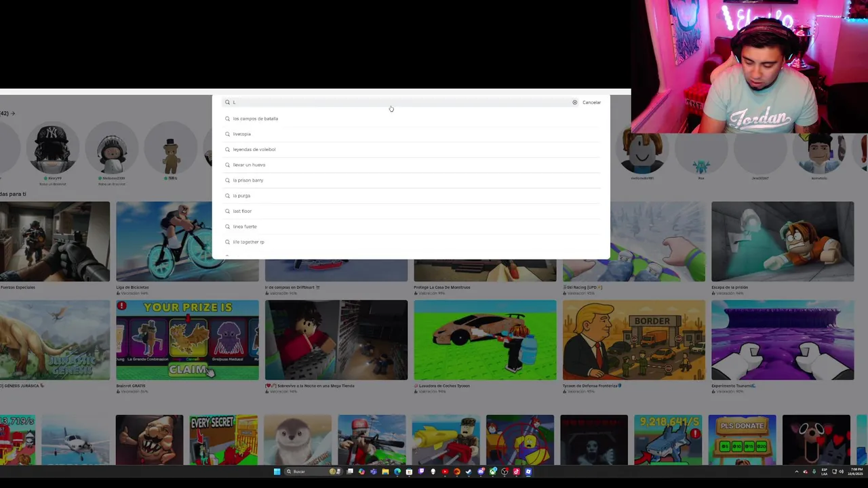Open the Experimento Tsunami game
The height and width of the screenshot is (488, 868).
coord(783,340)
